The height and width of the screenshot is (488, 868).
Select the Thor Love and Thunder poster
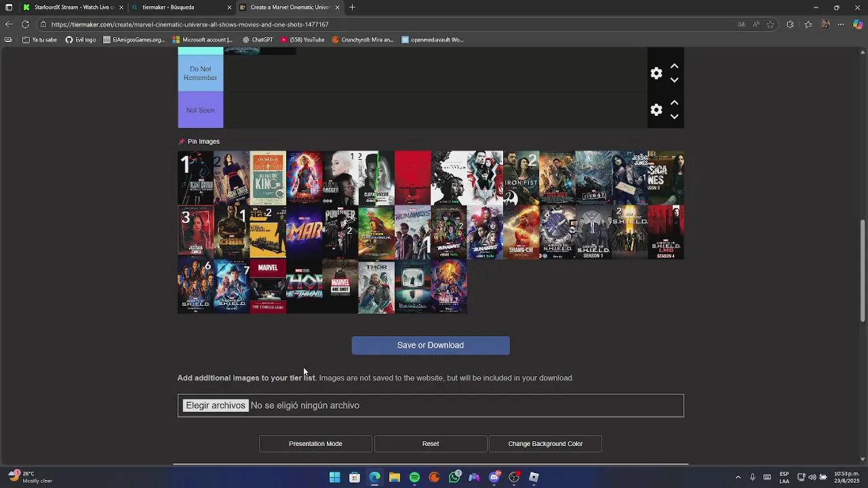pos(304,286)
